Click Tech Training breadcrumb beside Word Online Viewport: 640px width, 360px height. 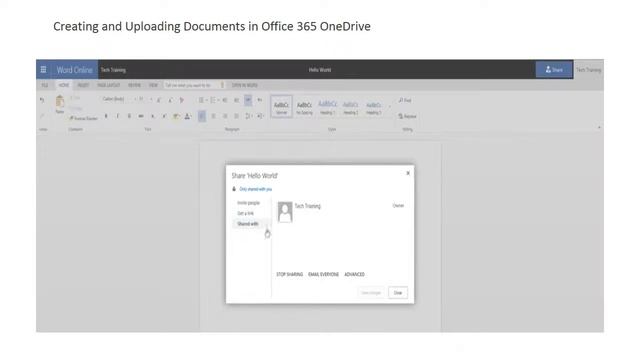coord(113,70)
